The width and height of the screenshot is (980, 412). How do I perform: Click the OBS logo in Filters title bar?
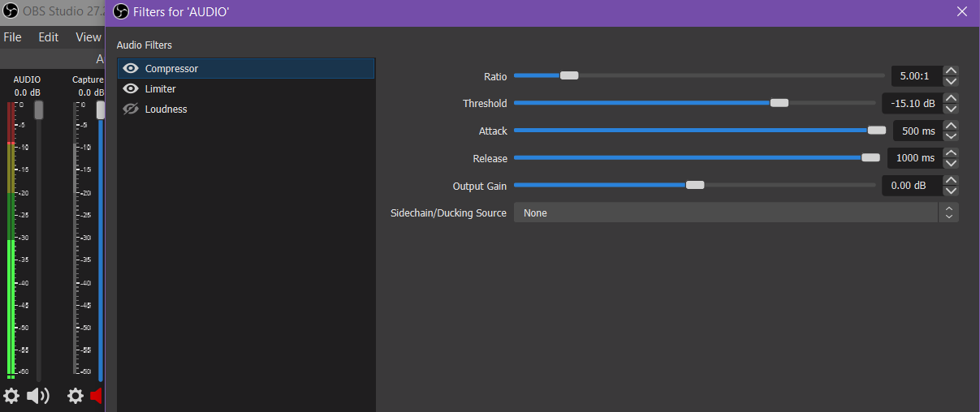click(x=120, y=11)
